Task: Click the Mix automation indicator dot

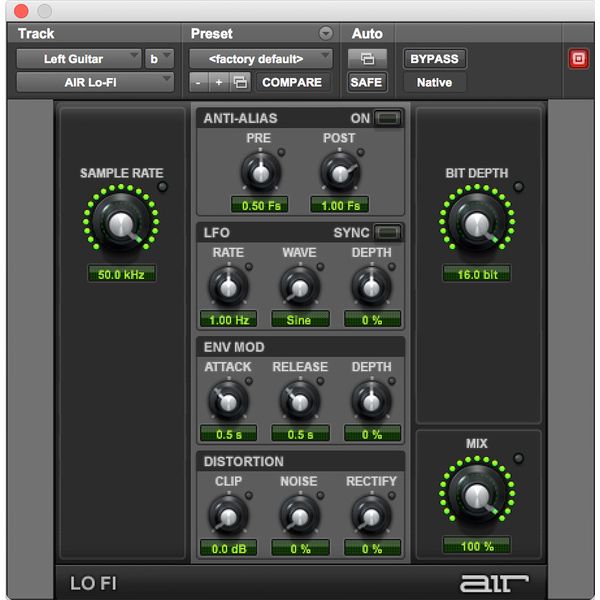Action: point(518,458)
